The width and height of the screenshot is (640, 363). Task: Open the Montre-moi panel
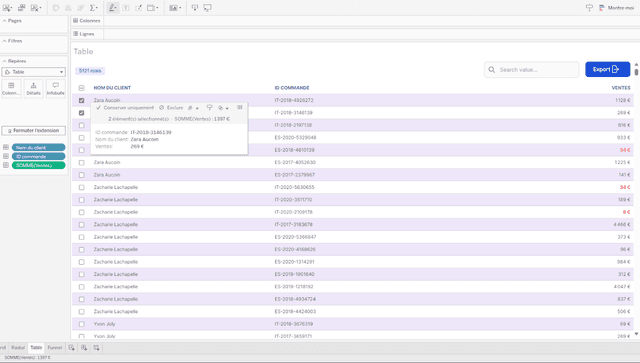pos(616,8)
